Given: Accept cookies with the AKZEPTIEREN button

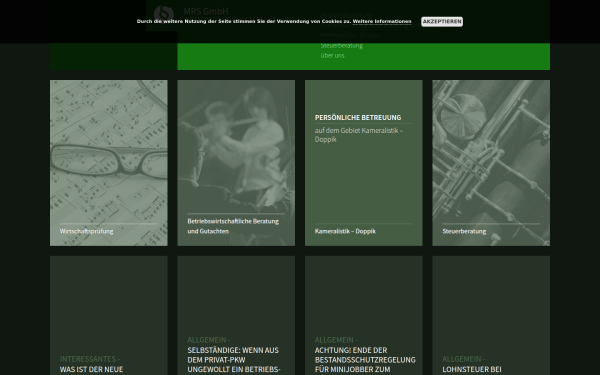Looking at the screenshot, I should point(442,21).
